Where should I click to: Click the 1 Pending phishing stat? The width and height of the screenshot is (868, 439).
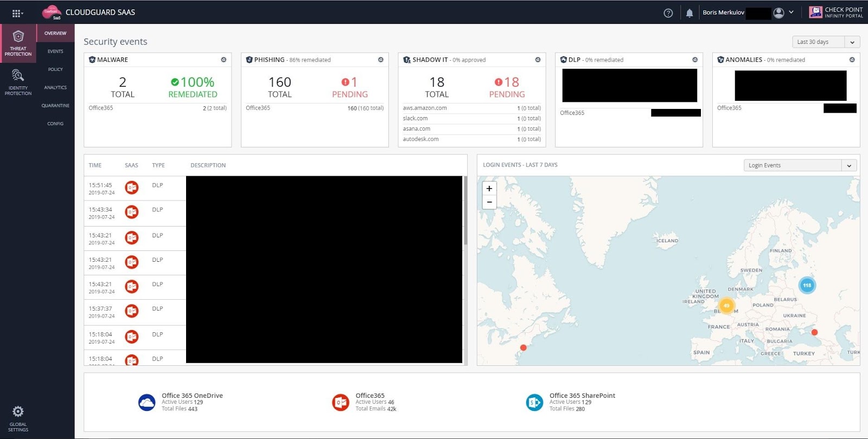tap(350, 87)
